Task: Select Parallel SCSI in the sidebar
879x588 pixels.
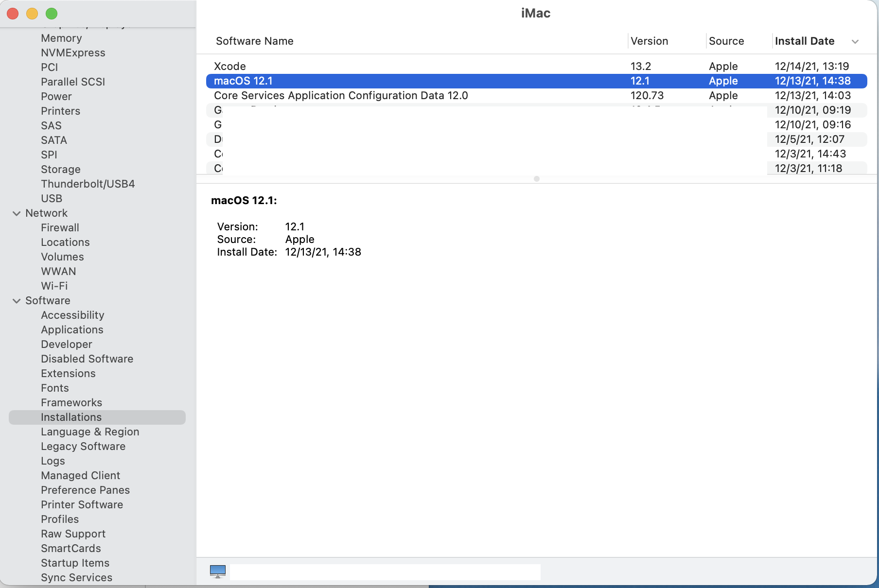Action: point(73,82)
